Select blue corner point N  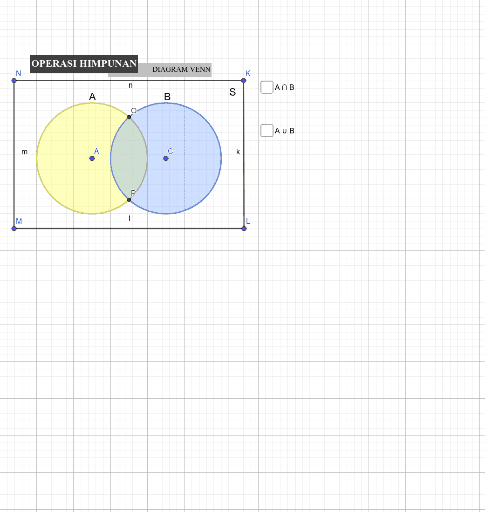point(14,80)
